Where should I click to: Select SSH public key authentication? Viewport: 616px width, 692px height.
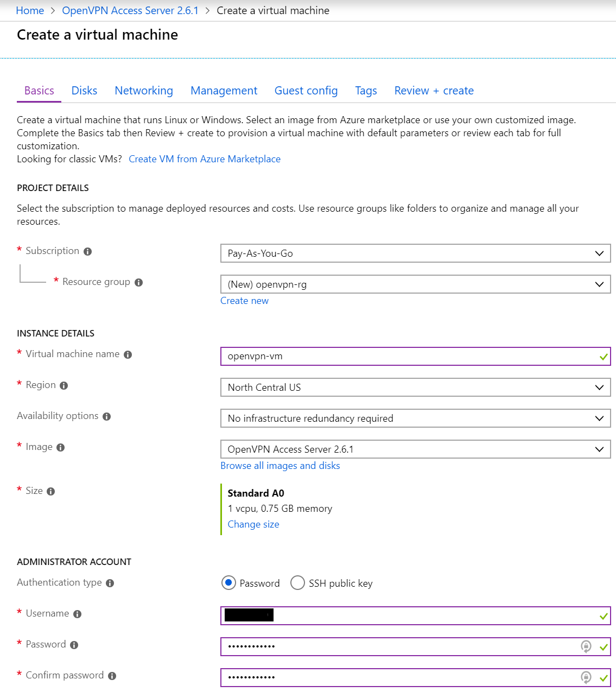[297, 583]
